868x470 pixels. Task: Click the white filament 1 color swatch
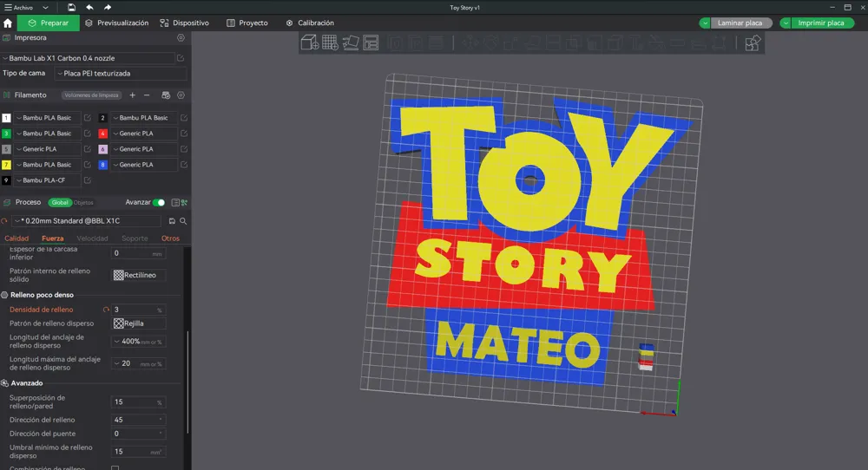click(x=6, y=118)
